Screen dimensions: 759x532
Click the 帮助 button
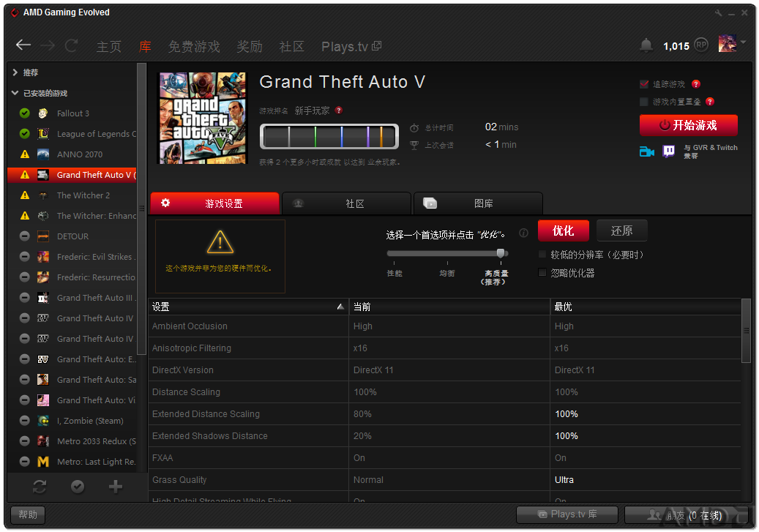[x=28, y=514]
